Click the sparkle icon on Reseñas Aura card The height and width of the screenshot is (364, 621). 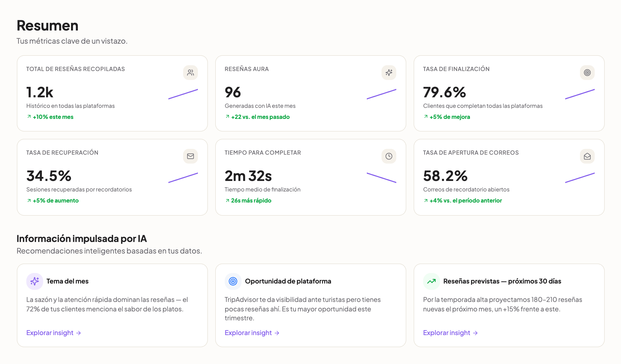point(389,73)
